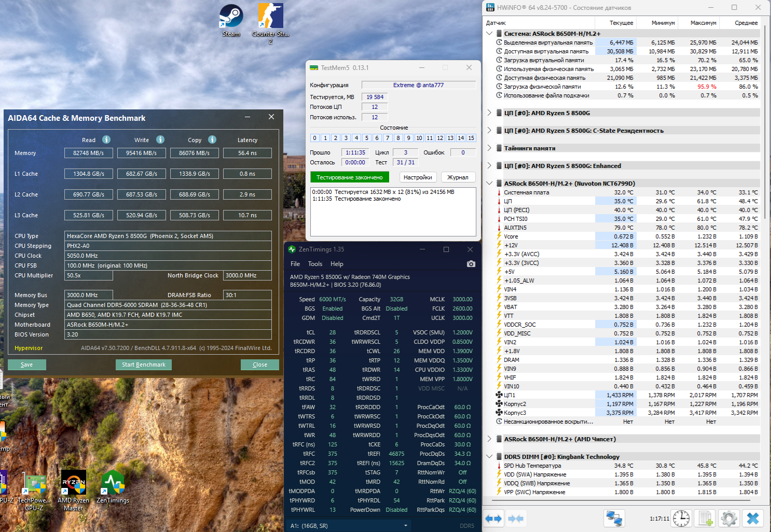Click the Memory Read value 82748 MB/s

(89, 153)
